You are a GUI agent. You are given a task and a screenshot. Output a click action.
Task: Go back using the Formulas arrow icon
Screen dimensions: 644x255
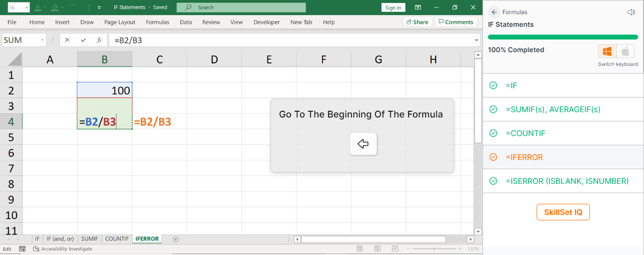[494, 12]
